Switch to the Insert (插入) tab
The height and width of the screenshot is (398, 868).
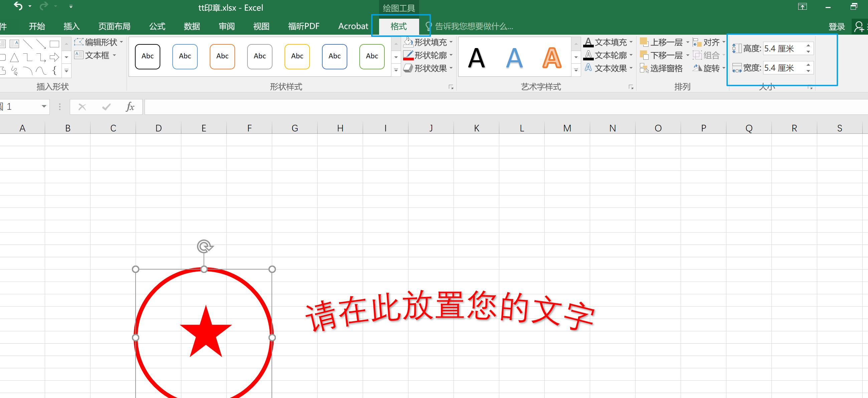pos(71,26)
